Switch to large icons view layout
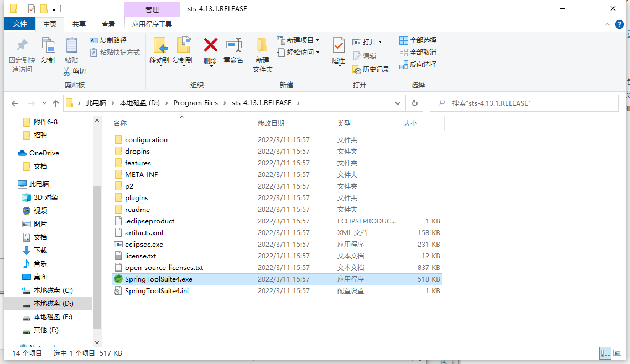The image size is (630, 364). pos(617,353)
